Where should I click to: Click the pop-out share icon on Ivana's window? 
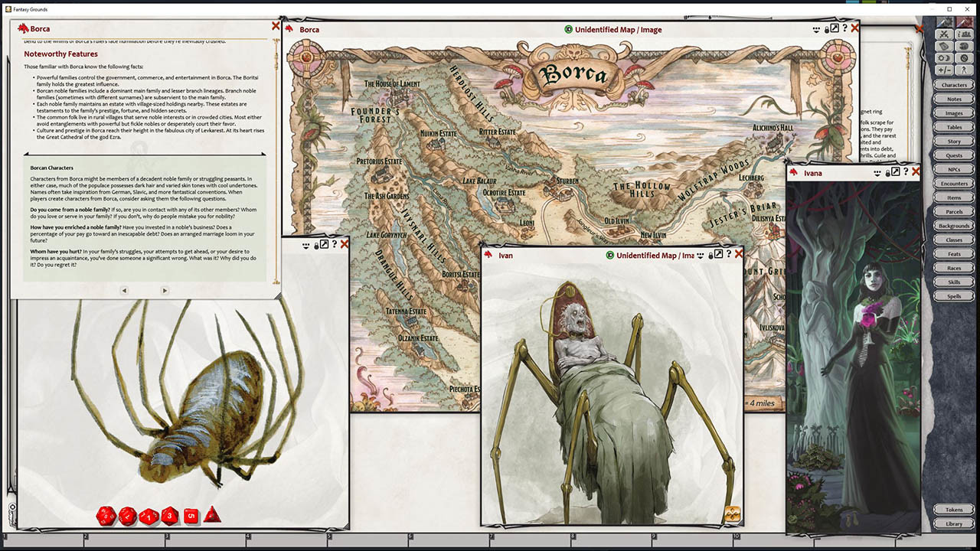pos(895,172)
